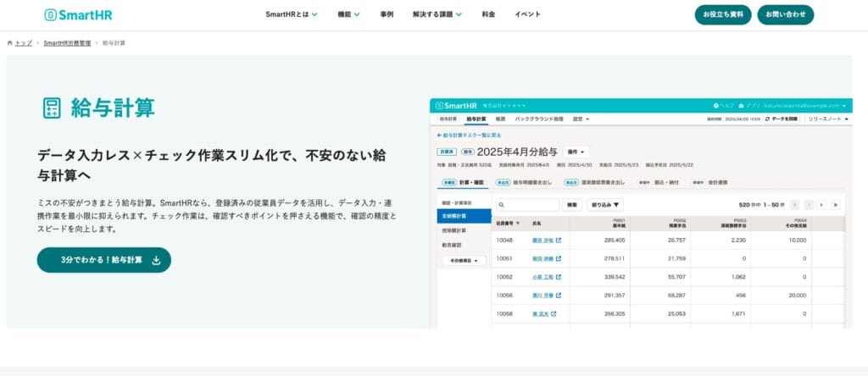Expand the SmartHRとは menu
Screen dimensions: 868x376
pos(292,14)
